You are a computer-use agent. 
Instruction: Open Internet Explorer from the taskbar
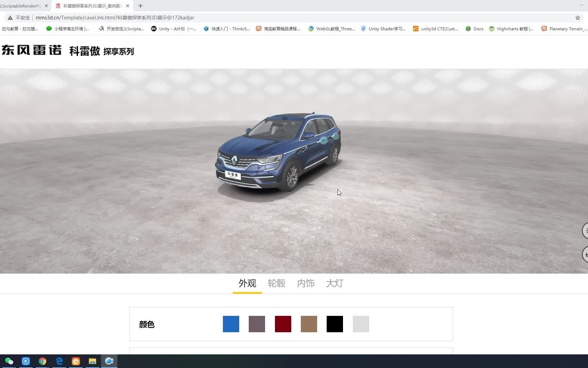click(59, 361)
